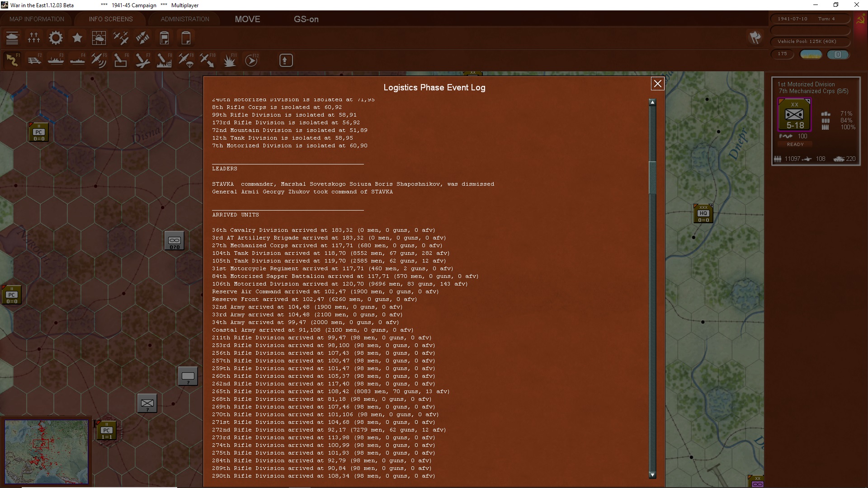Select F4 amphibious transport mode
Image resolution: width=868 pixels, height=488 pixels.
77,60
